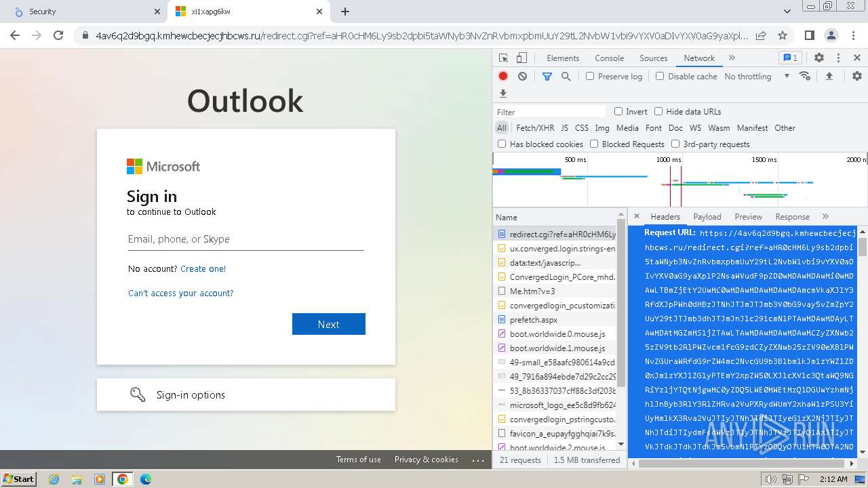Open Privacy & cookies link

pos(427,460)
